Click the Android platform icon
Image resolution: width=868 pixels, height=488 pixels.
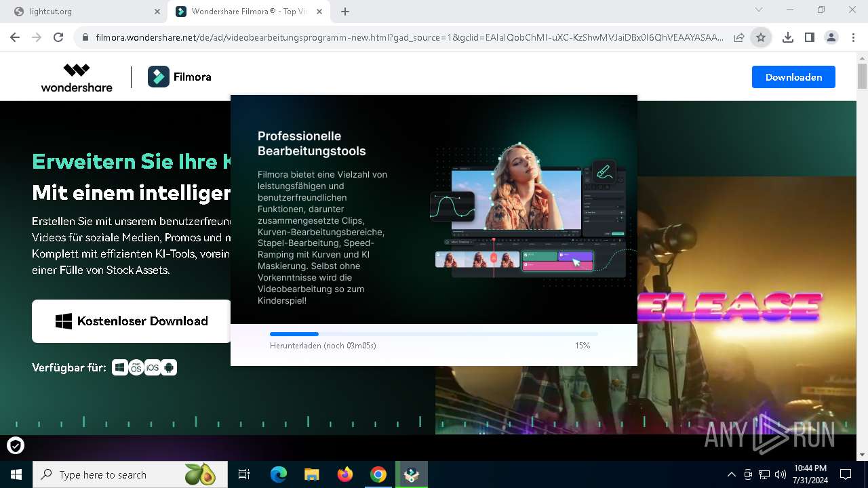click(169, 367)
